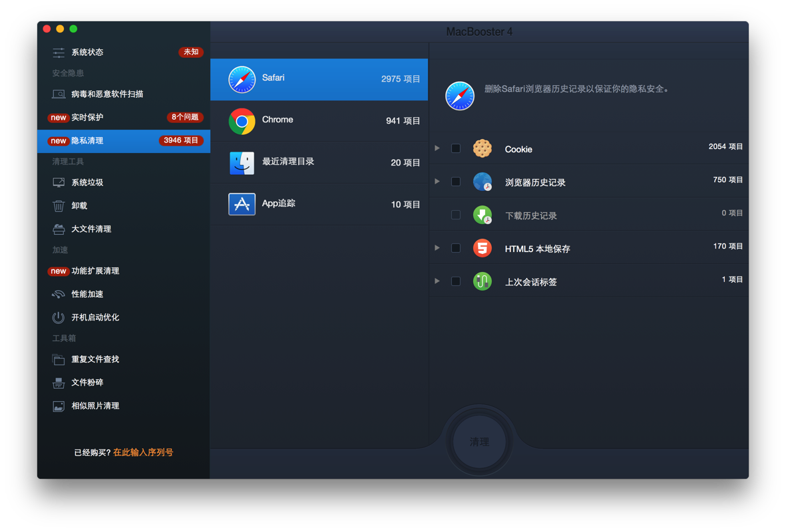Viewport: 786px width, 532px height.
Task: Select Chrome in the browser list
Action: [319, 121]
